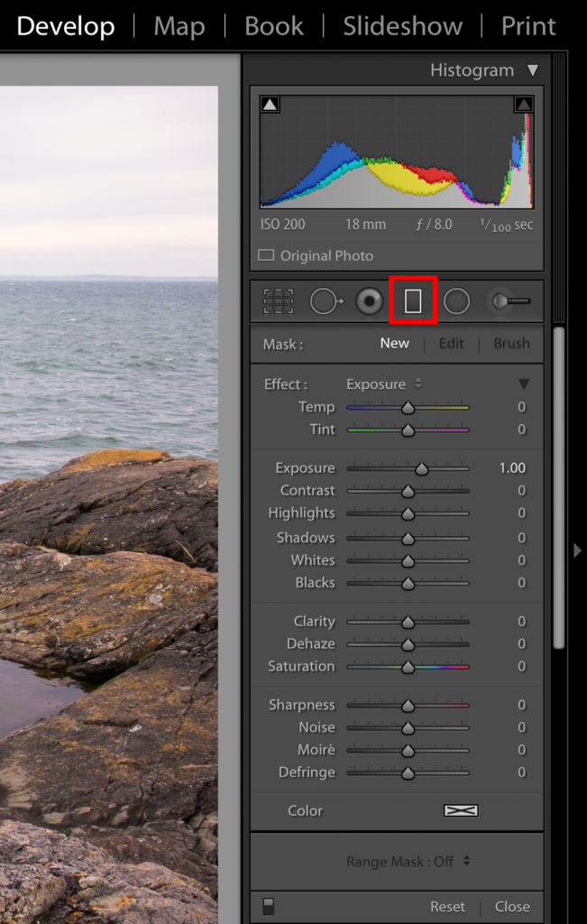Open the Color swatch picker
Viewport: 587px width, 924px height.
coord(461,811)
